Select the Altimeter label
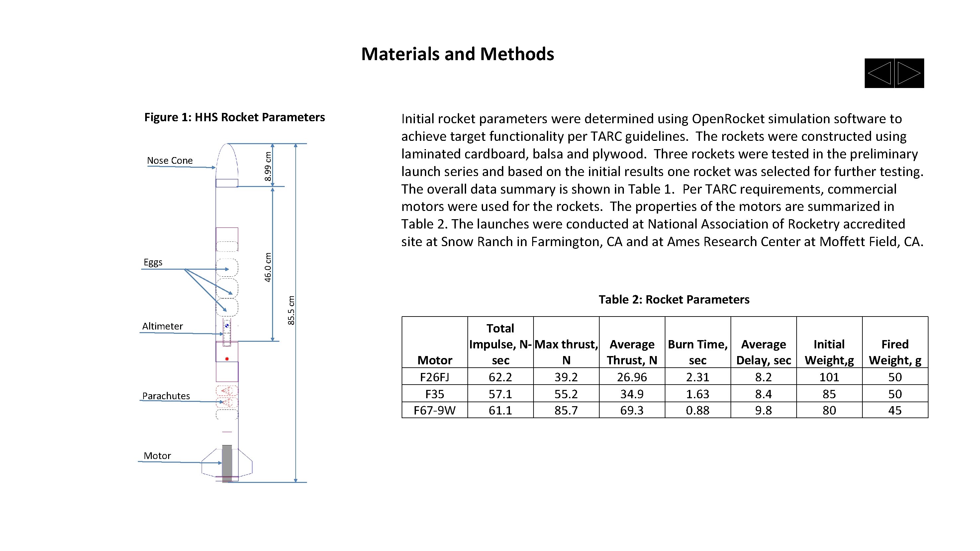This screenshot has width=980, height=551. (163, 326)
